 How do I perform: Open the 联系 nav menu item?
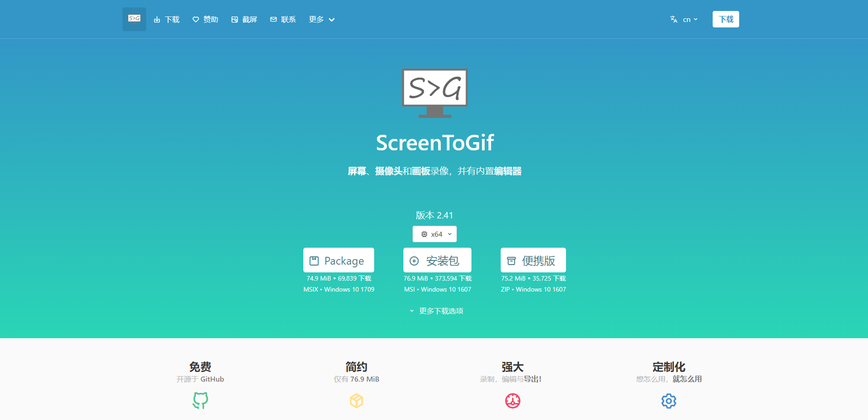(x=283, y=19)
